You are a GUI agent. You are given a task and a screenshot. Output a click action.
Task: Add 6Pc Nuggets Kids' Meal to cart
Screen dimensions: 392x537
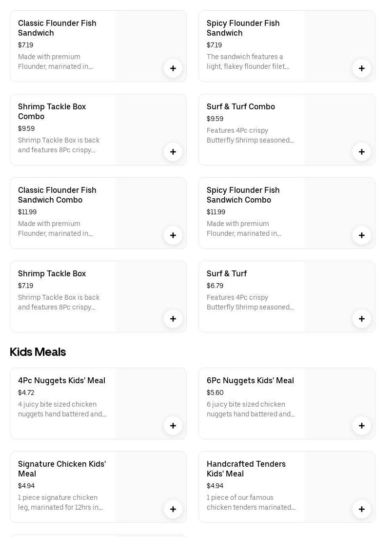pyautogui.click(x=362, y=426)
